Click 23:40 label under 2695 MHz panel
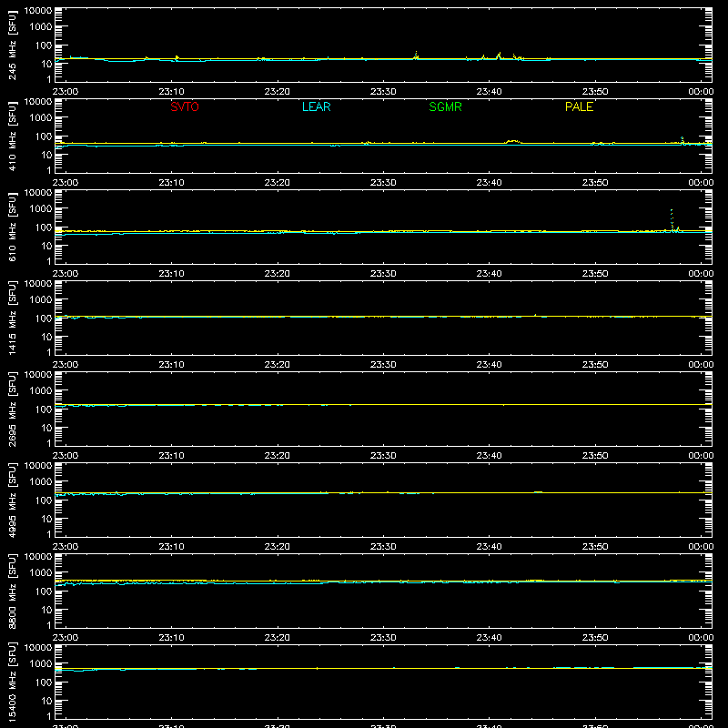The width and height of the screenshot is (728, 728). [489, 456]
